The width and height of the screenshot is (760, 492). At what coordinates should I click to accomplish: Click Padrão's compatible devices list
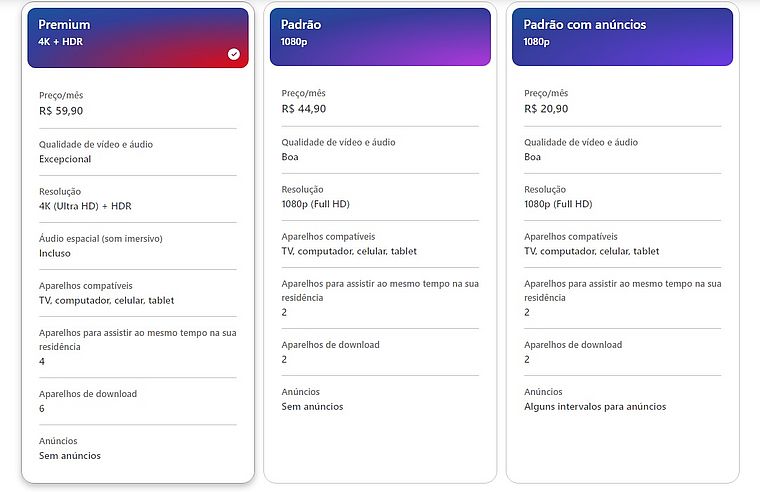click(x=349, y=251)
